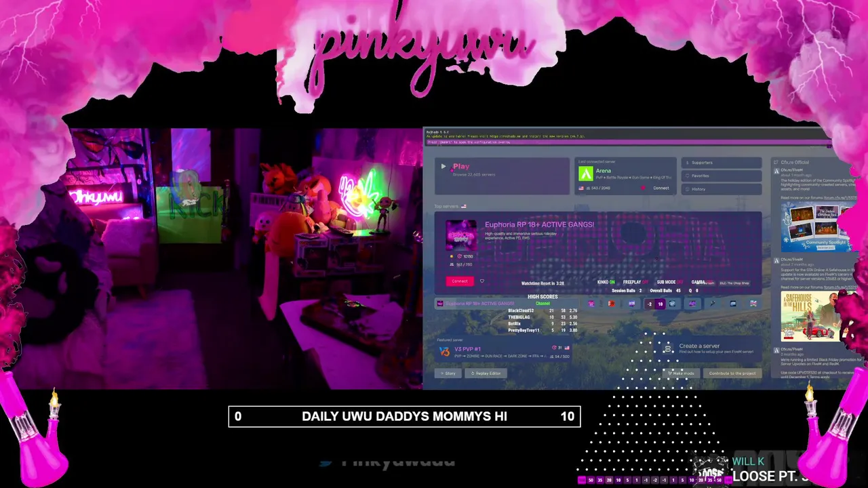Screen dimensions: 868x488
Task: Open the History server list
Action: pyautogui.click(x=722, y=189)
